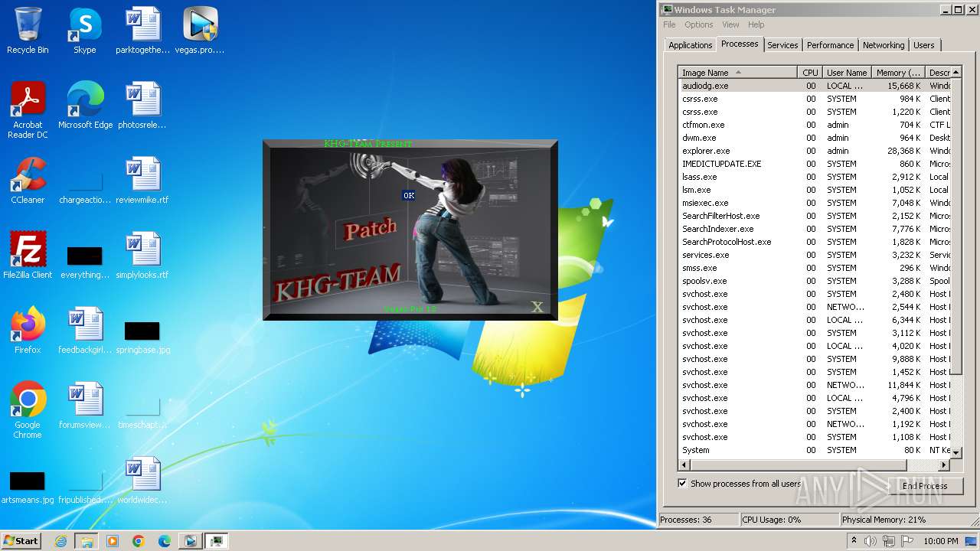Select the timeschapt... desktop file

(142, 413)
